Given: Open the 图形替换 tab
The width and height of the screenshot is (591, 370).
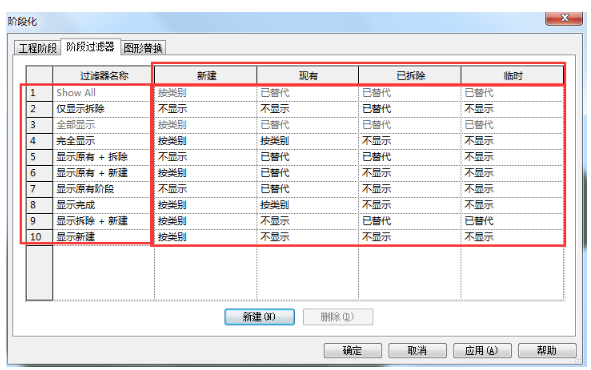Looking at the screenshot, I should pos(143,48).
